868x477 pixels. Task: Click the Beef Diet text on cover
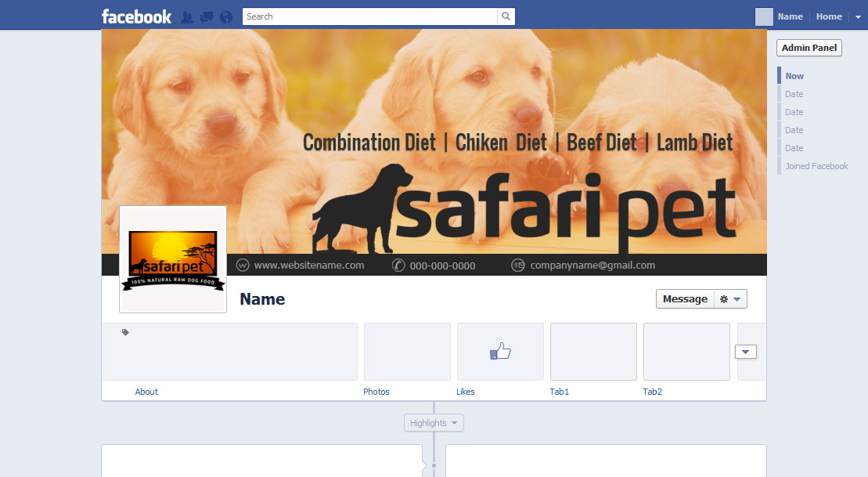click(602, 143)
